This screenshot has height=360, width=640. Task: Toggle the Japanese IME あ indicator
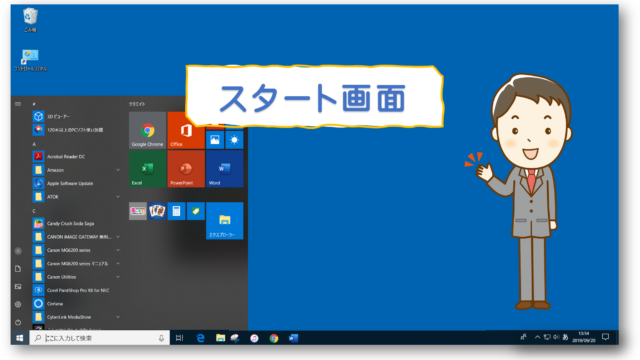(565, 337)
